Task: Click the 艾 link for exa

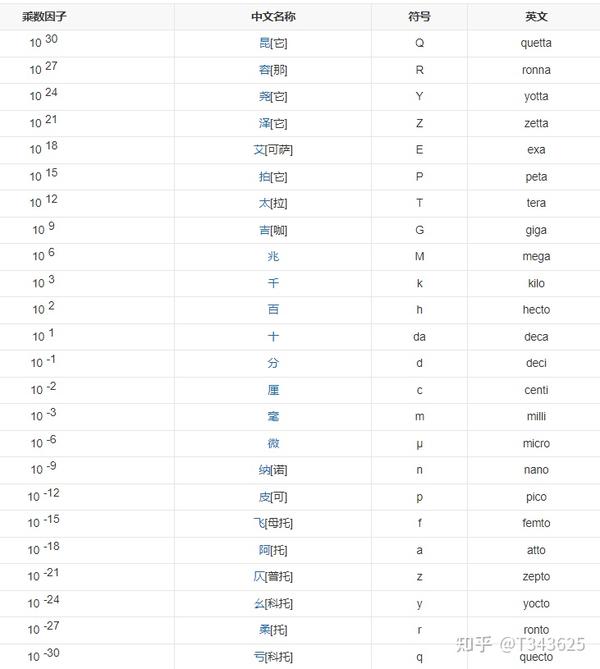Action: click(x=259, y=150)
